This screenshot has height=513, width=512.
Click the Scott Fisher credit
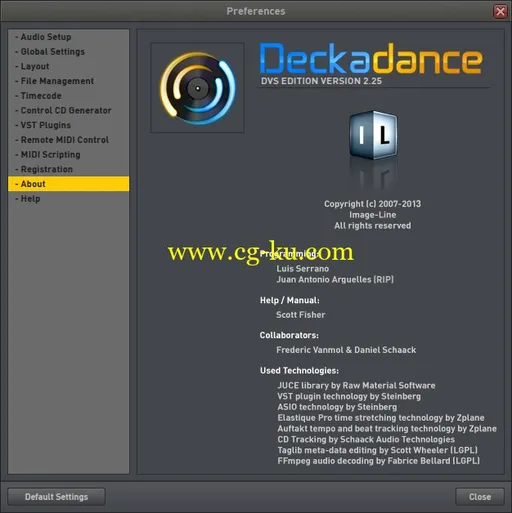[x=301, y=315]
